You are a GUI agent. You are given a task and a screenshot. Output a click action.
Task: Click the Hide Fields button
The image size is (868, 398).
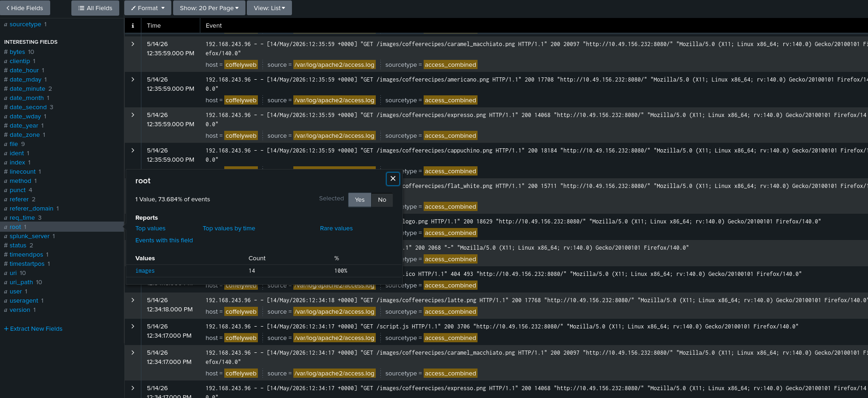coord(25,8)
